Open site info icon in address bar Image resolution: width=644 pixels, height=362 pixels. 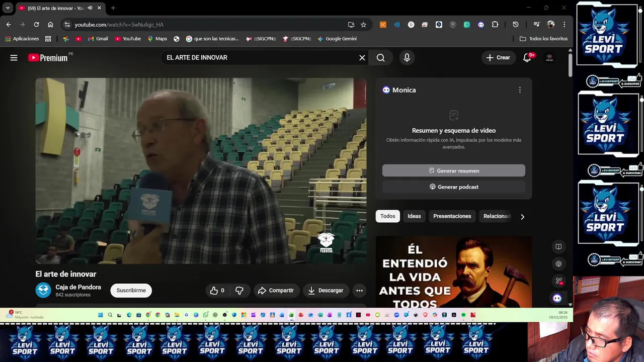(67, 24)
